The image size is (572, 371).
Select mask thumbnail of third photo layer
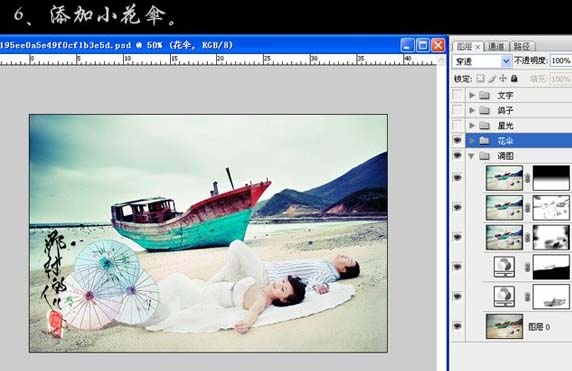point(551,237)
